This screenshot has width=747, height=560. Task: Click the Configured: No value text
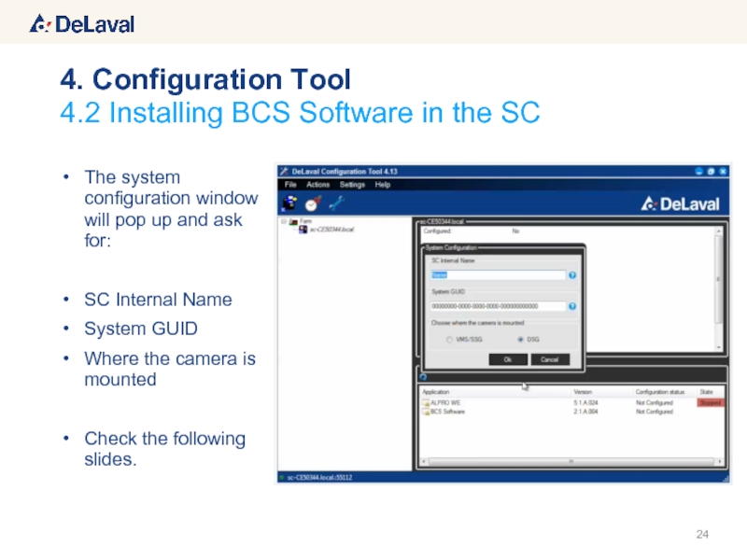click(x=515, y=231)
